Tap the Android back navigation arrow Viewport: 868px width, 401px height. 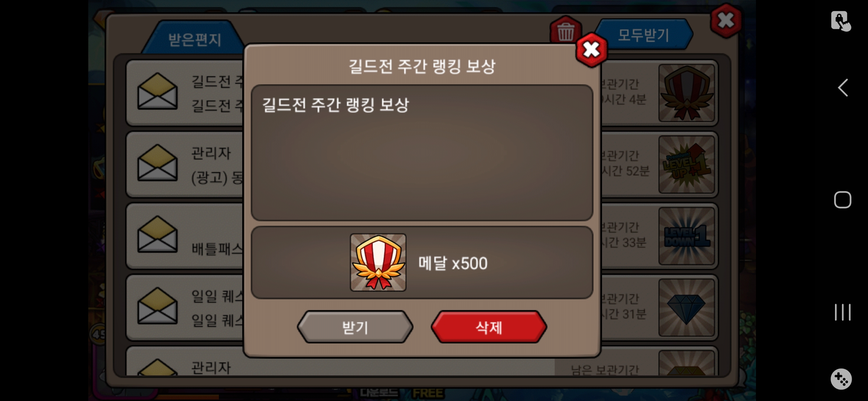click(x=842, y=88)
